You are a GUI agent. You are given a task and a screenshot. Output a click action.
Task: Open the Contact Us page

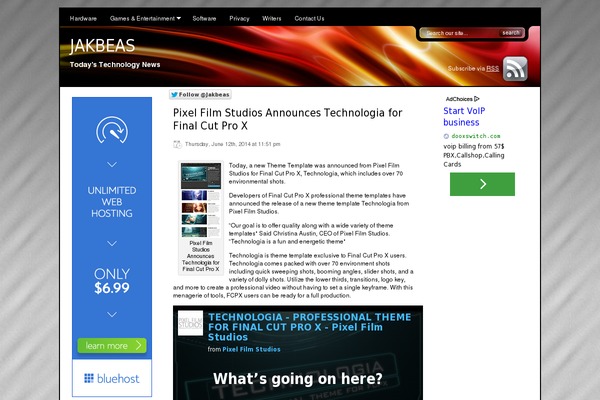309,18
